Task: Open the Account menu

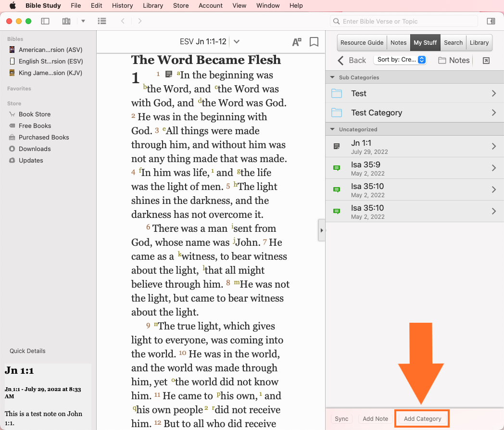Action: click(211, 5)
